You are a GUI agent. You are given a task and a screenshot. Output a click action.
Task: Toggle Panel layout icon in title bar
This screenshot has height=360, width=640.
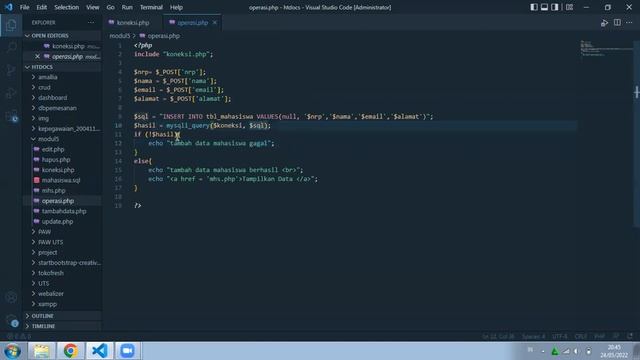544,7
